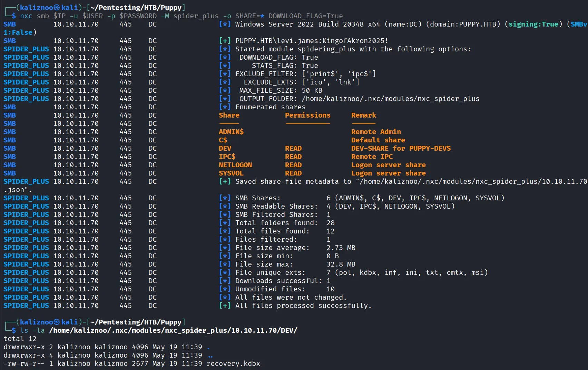Screen dimensions: 588x370
Task: Click the 'Unmodified files: 10' line
Action: [x=285, y=289]
